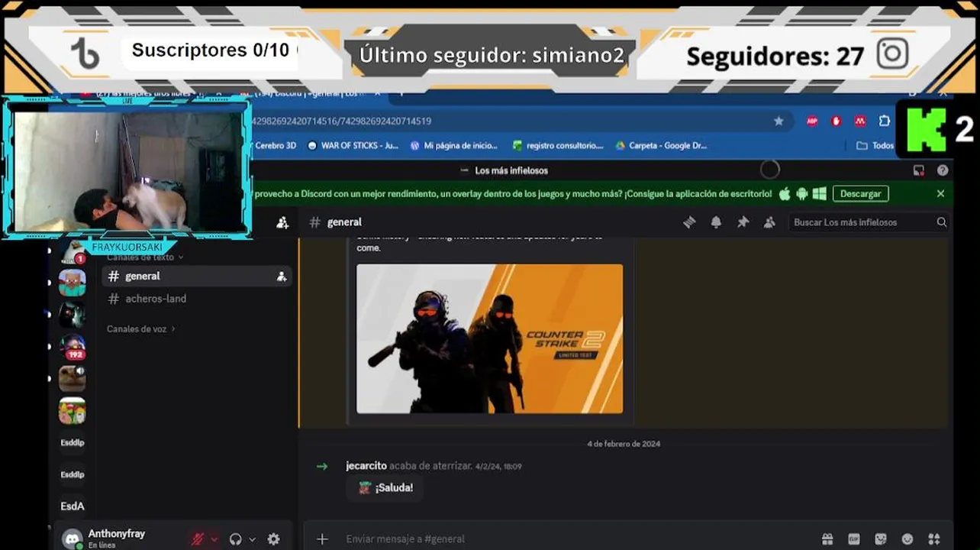Click the search magnifier icon
The height and width of the screenshot is (550, 980).
pyautogui.click(x=941, y=222)
